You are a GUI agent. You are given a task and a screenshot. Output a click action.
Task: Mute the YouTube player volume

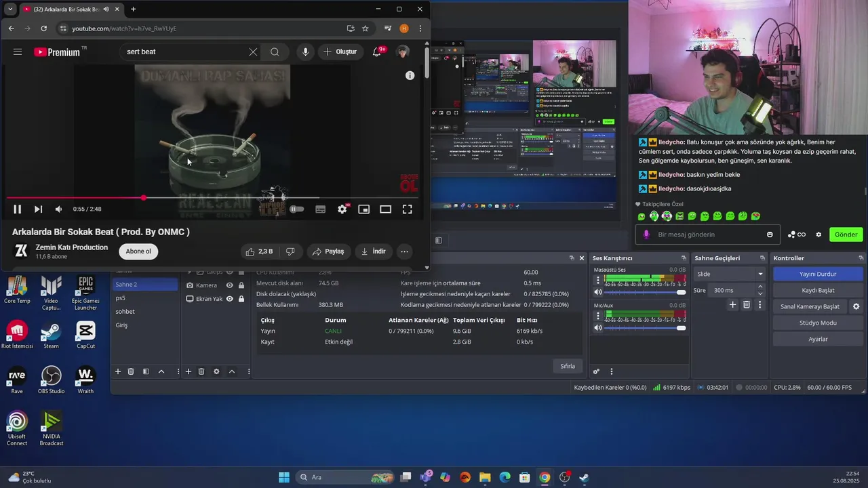[58, 209]
